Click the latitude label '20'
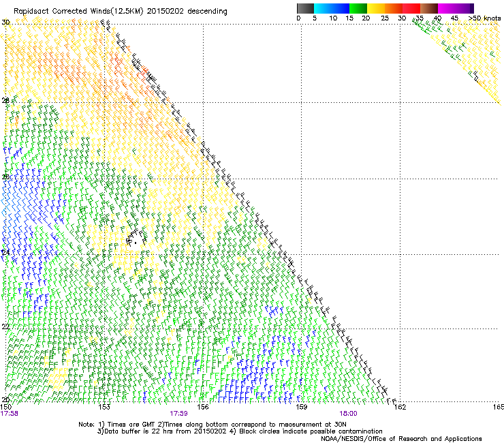The image size is (504, 443). (5, 400)
